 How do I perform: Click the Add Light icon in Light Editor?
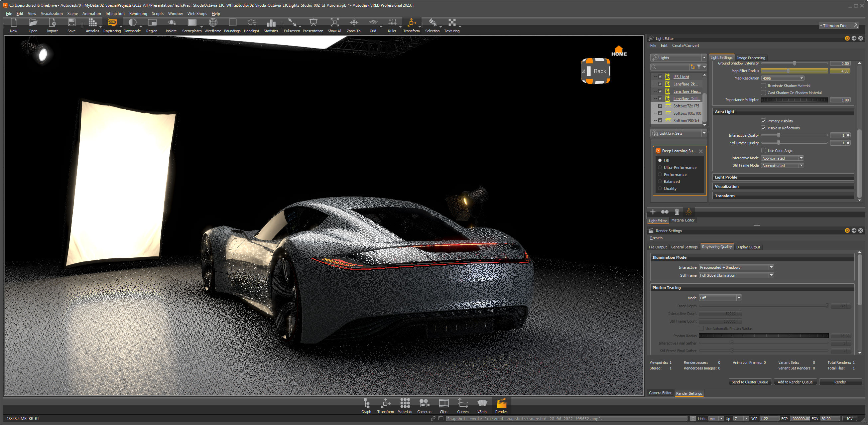point(653,212)
